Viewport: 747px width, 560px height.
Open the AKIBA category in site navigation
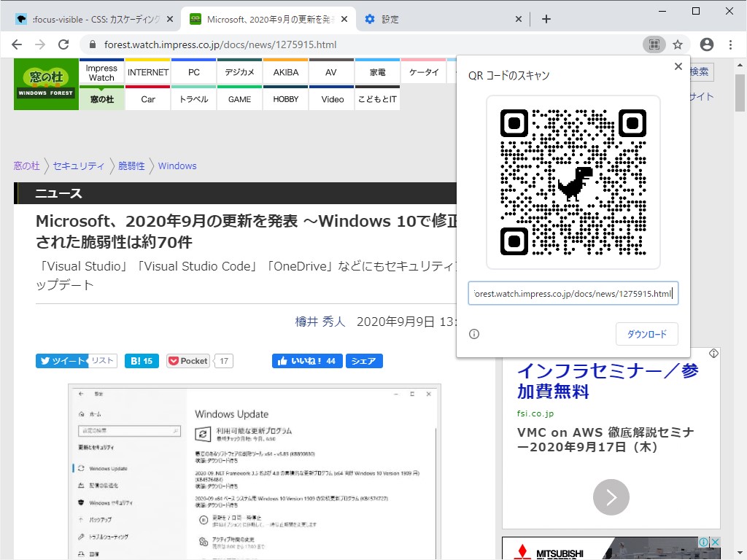pyautogui.click(x=285, y=71)
